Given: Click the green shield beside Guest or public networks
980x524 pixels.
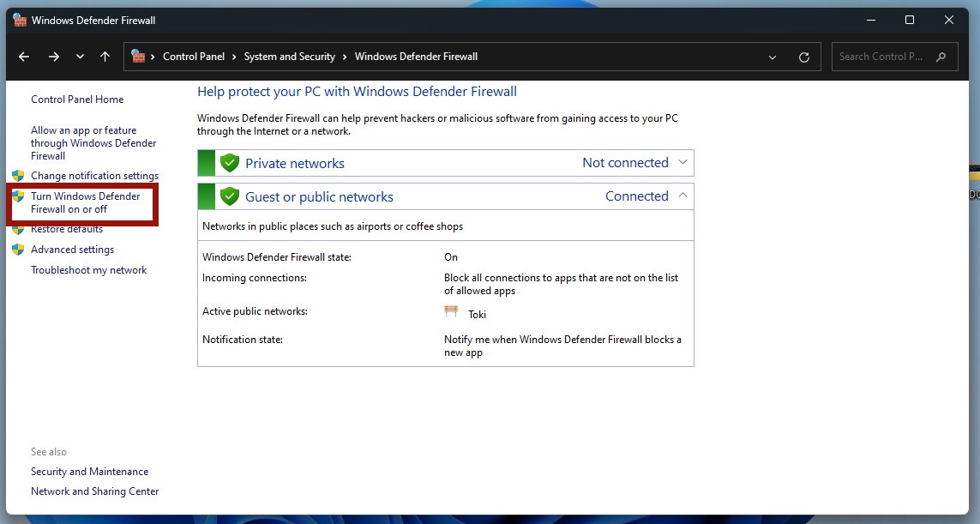Looking at the screenshot, I should [229, 196].
